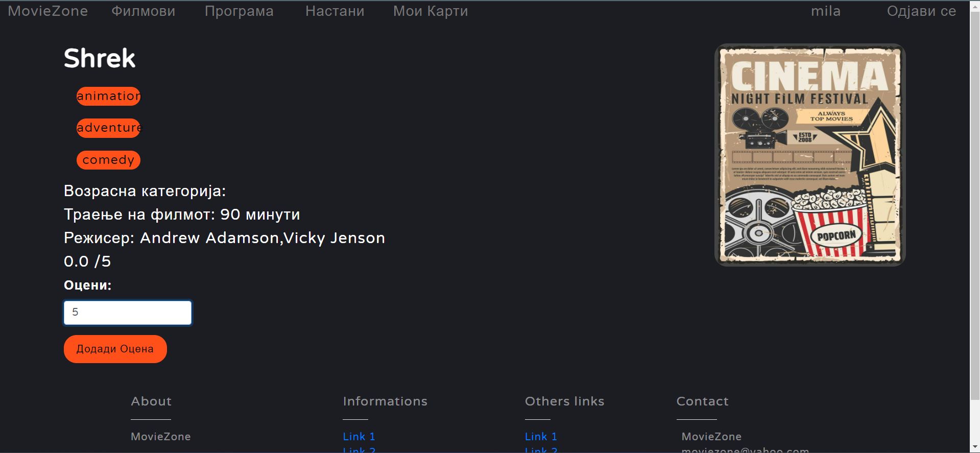View Мои Карти in the navbar
The width and height of the screenshot is (980, 453).
pos(430,11)
